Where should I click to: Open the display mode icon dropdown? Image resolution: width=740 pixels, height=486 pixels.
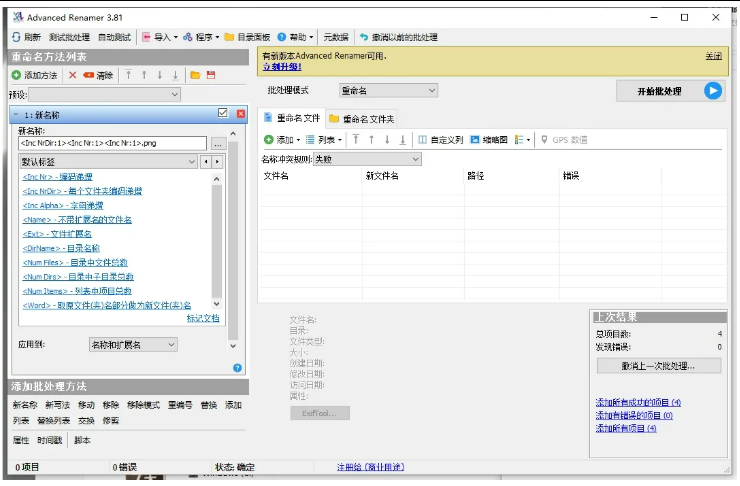coord(522,140)
